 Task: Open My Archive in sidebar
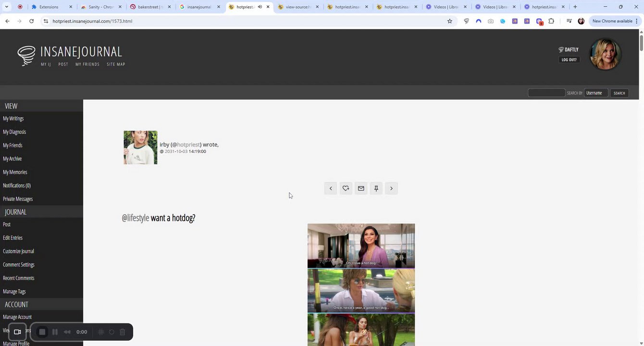pos(12,159)
